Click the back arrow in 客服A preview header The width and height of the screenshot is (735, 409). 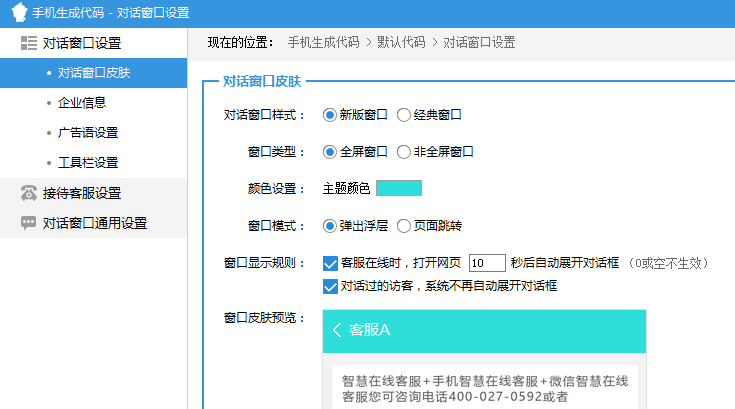337,330
